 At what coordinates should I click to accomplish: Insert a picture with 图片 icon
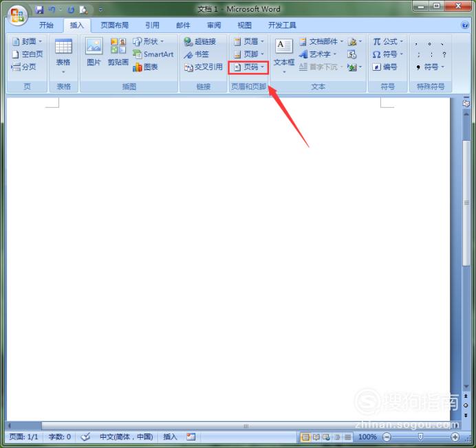point(94,52)
